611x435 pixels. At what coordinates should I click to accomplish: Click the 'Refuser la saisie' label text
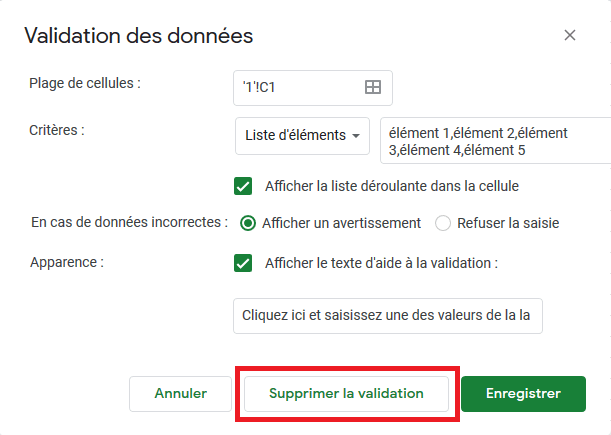(x=508, y=223)
